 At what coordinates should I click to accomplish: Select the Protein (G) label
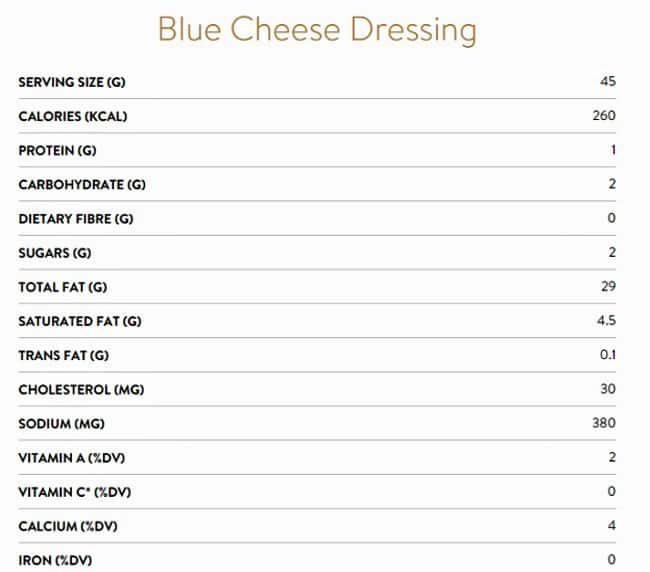coord(57,150)
